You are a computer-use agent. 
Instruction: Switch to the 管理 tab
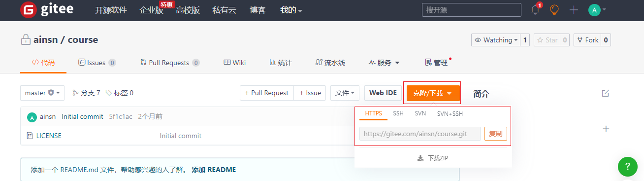[x=436, y=63]
